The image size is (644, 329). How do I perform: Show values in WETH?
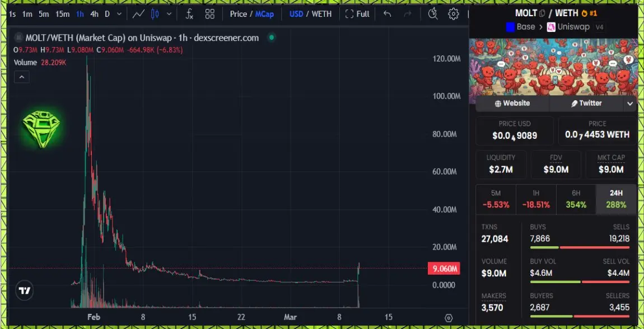321,14
